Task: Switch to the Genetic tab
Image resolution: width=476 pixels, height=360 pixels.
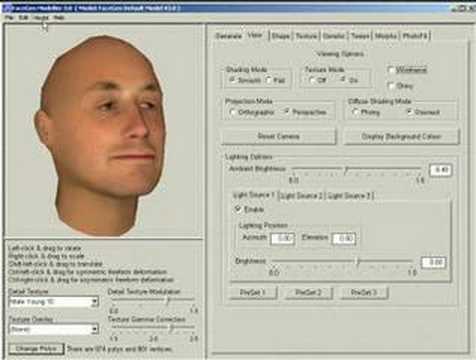Action: coord(334,36)
